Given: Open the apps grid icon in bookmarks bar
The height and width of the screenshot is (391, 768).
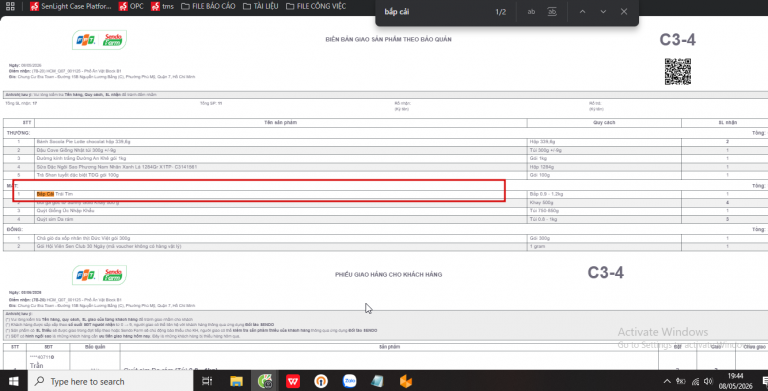Looking at the screenshot, I should 10,6.
